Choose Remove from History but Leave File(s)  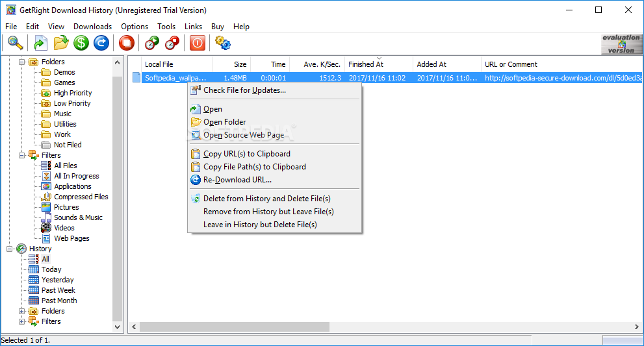(x=274, y=212)
